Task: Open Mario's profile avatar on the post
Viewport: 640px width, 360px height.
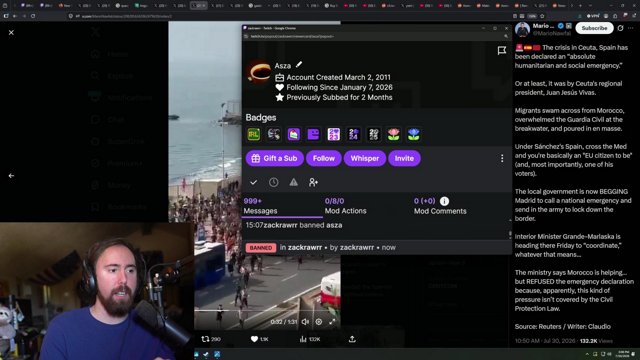Action: click(x=522, y=29)
